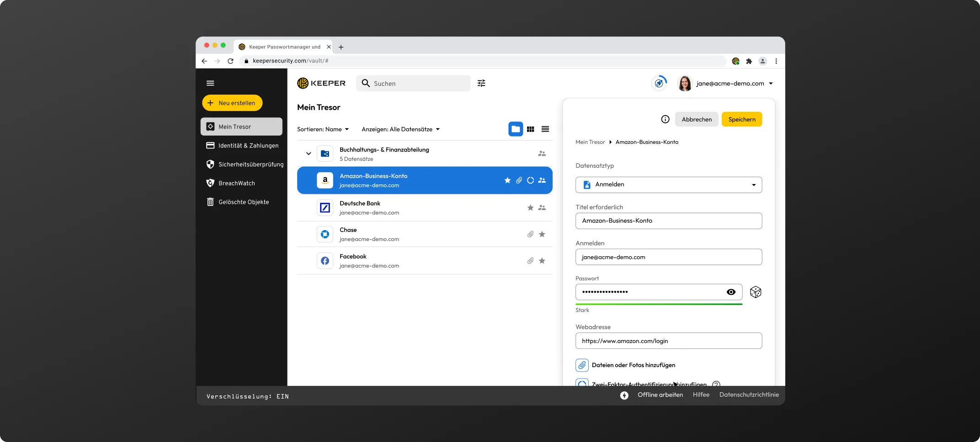Click attachment icon on Chase row
The width and height of the screenshot is (980, 442).
[x=530, y=234]
